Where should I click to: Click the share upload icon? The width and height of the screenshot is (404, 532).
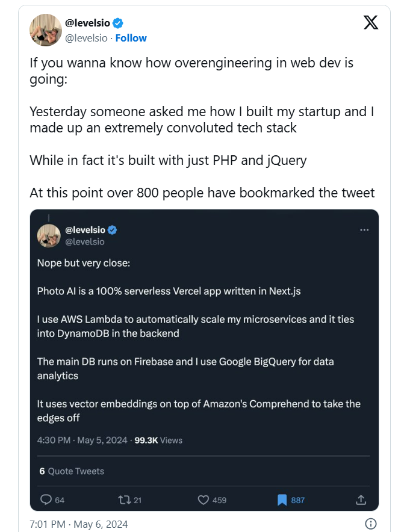point(361,500)
